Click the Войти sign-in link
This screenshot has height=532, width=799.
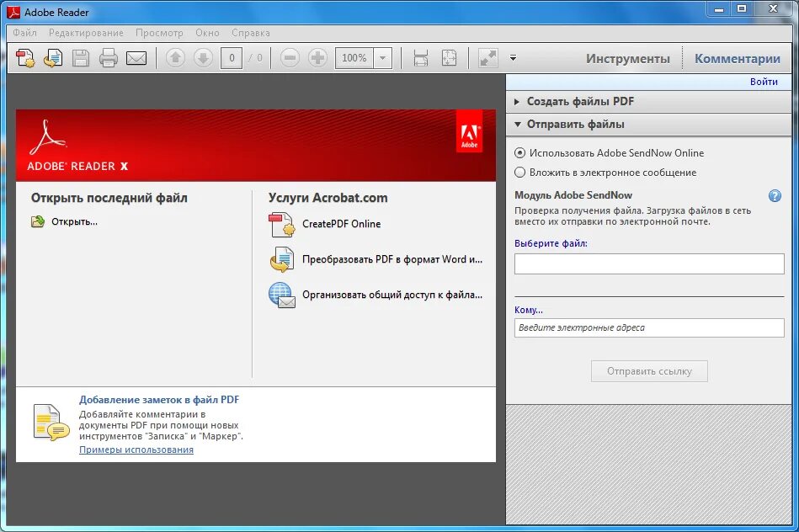pyautogui.click(x=764, y=82)
